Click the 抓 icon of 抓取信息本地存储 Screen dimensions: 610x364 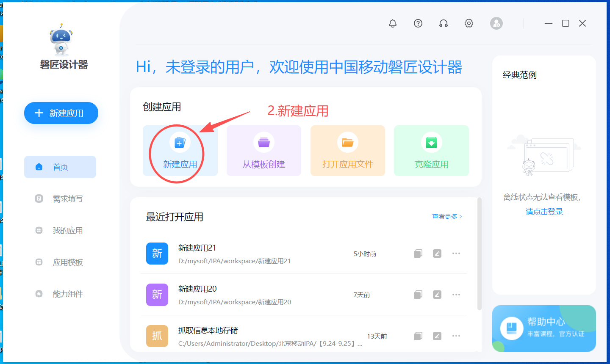[157, 336]
